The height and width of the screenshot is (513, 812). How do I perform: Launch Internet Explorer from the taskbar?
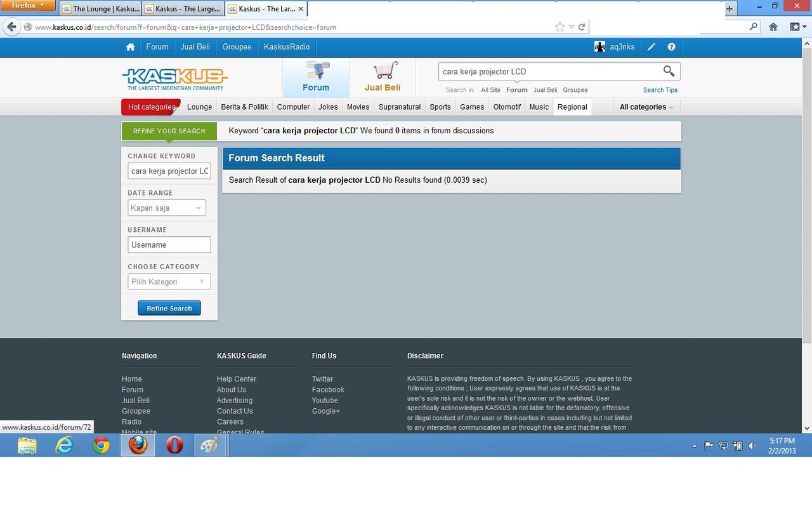click(64, 446)
